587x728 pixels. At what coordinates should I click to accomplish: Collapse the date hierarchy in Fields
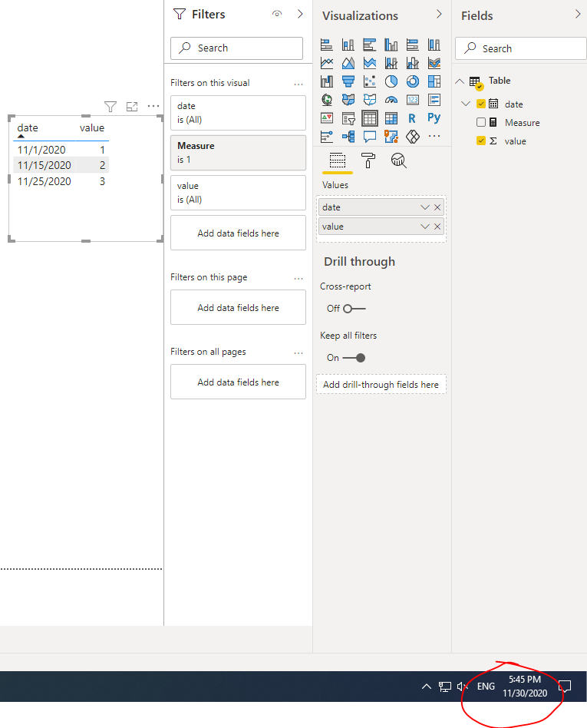tap(466, 104)
